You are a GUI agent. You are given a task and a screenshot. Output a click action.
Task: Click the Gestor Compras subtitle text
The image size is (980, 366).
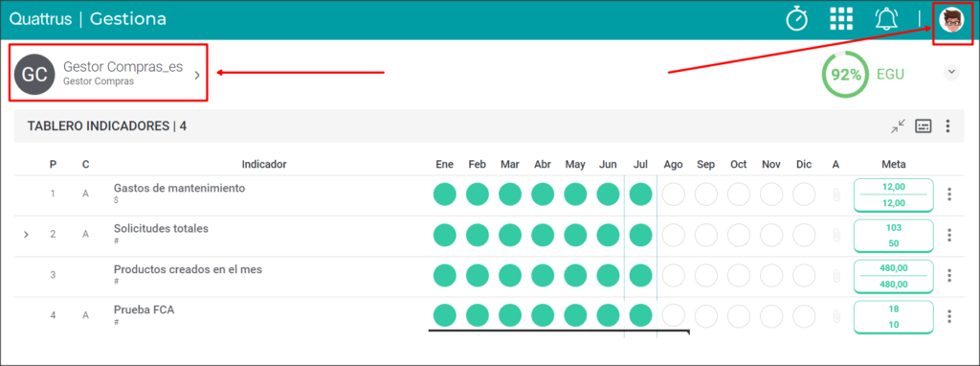99,82
